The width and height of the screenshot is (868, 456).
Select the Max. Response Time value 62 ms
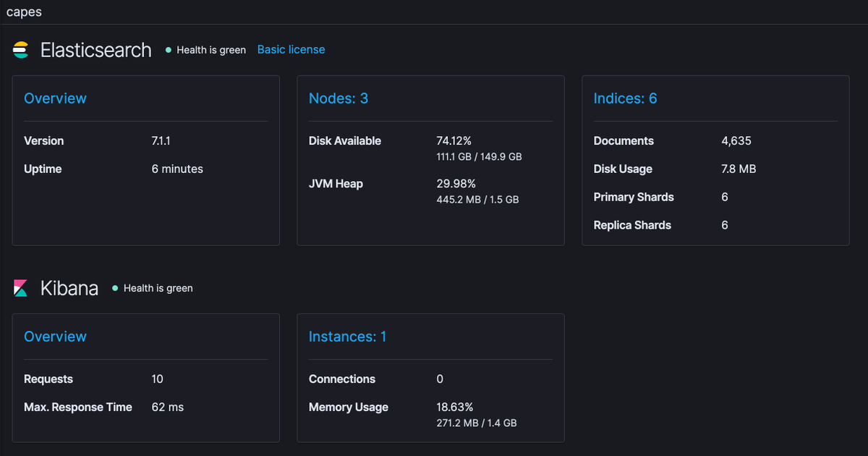pyautogui.click(x=167, y=407)
